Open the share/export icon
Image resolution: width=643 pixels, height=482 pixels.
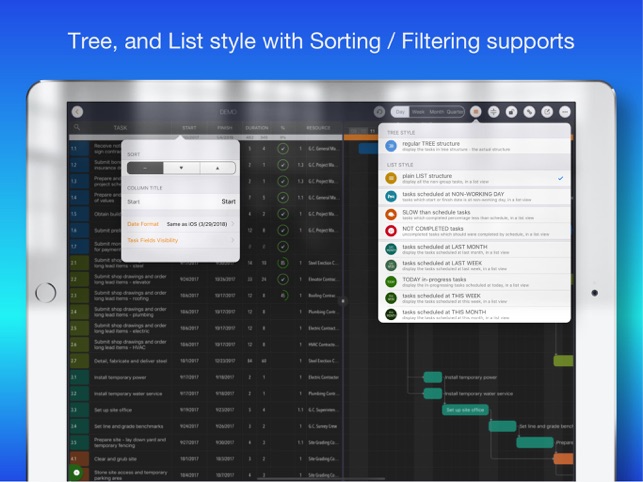(x=547, y=112)
